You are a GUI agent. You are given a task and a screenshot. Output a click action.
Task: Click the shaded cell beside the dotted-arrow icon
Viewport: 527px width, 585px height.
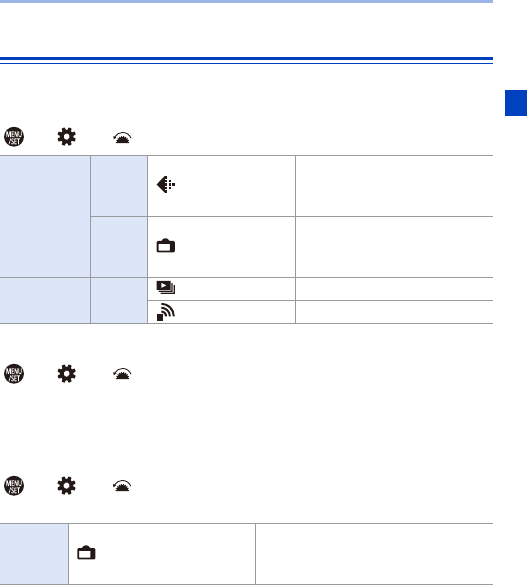[119, 186]
